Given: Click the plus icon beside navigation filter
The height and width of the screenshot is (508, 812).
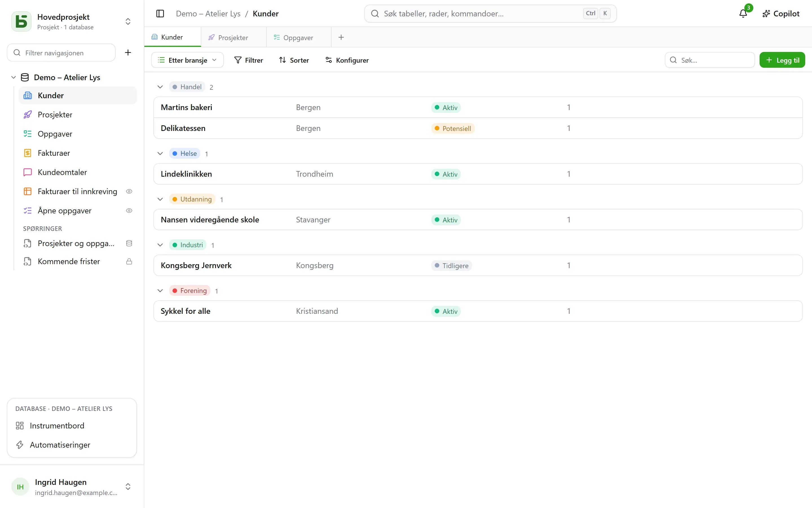Looking at the screenshot, I should point(128,52).
